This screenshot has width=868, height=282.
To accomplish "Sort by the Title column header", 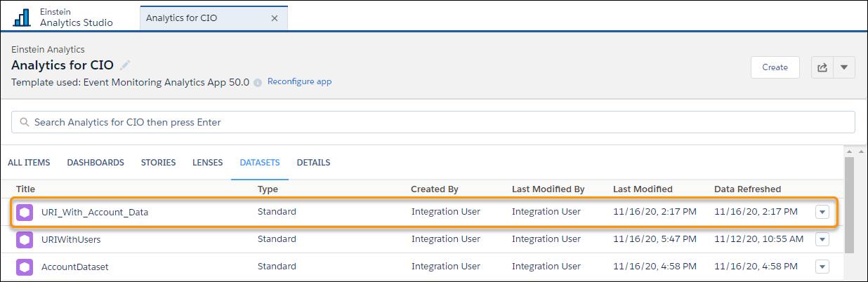I will coord(25,189).
